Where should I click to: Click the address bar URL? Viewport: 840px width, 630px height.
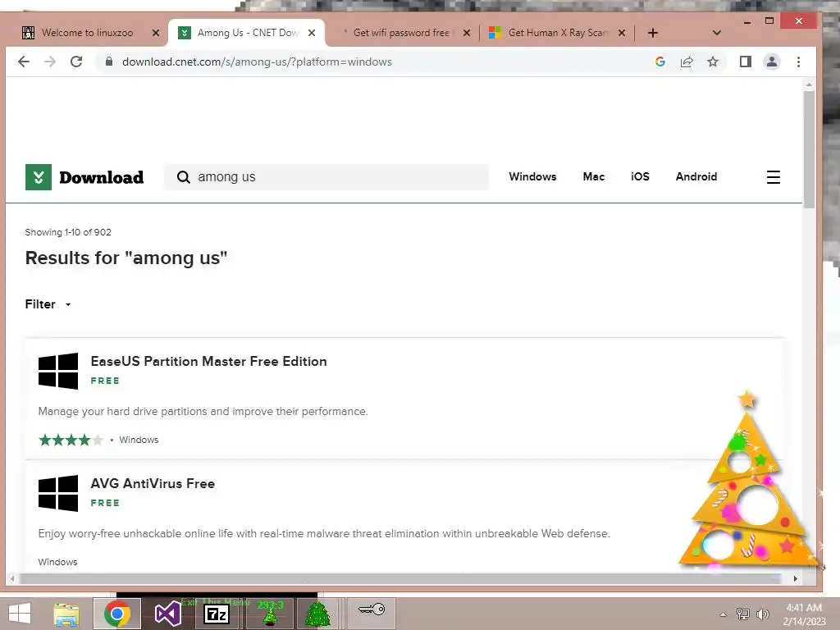click(x=257, y=62)
